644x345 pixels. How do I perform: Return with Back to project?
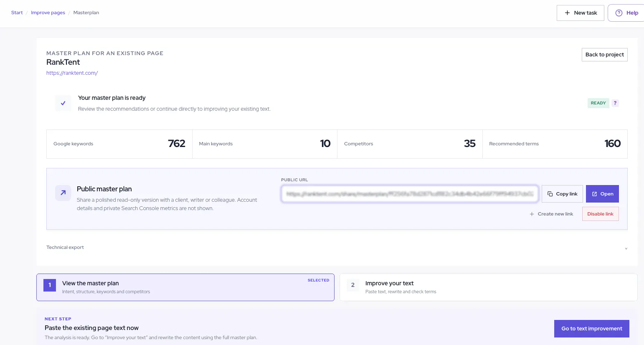coord(605,55)
